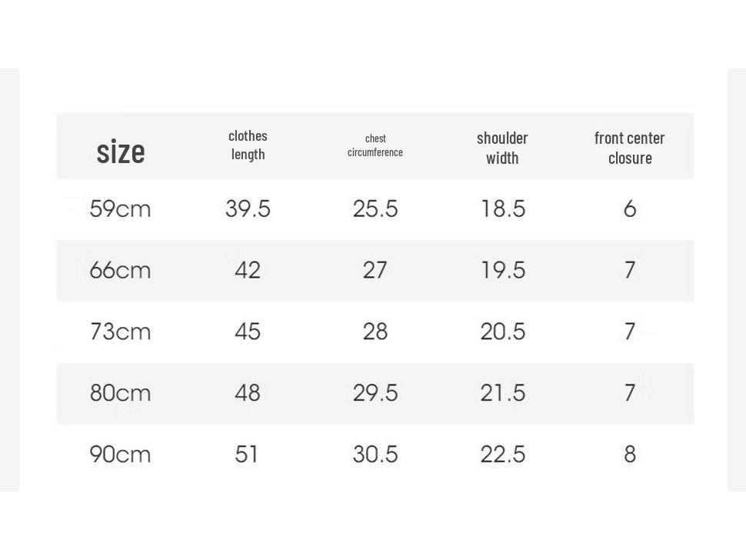
Task: Select the 73cm size row label
Action: (121, 332)
